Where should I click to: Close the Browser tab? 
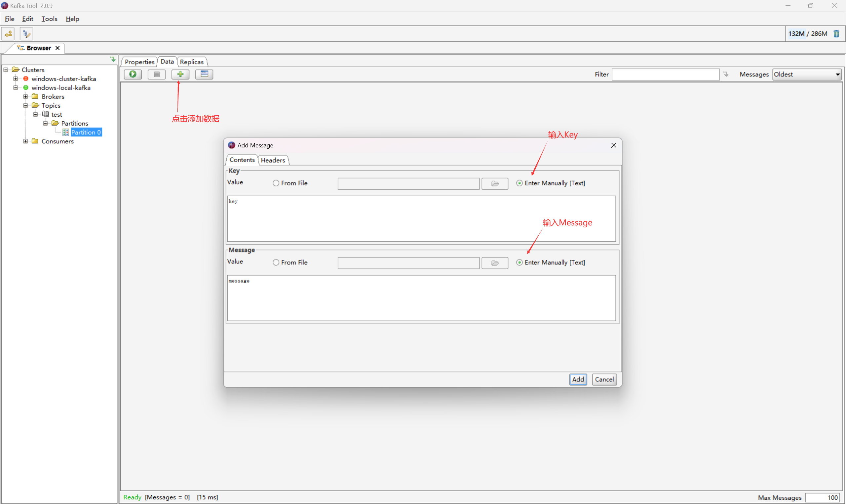(58, 48)
